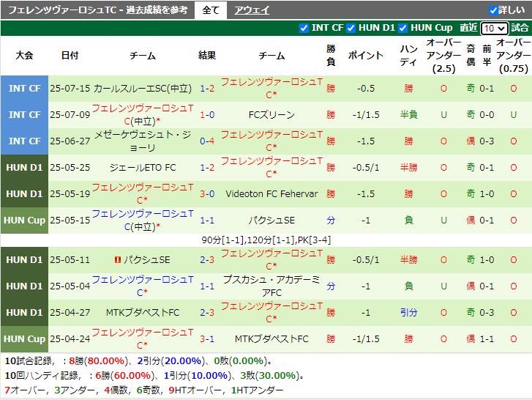Open the 1-0 result against FCズリーン
The width and height of the screenshot is (532, 400).
pyautogui.click(x=207, y=115)
